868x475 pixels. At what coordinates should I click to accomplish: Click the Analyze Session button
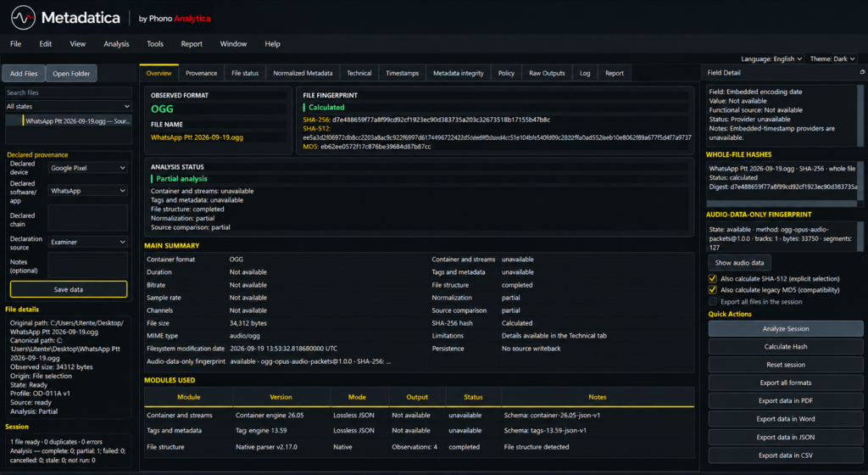pos(786,328)
